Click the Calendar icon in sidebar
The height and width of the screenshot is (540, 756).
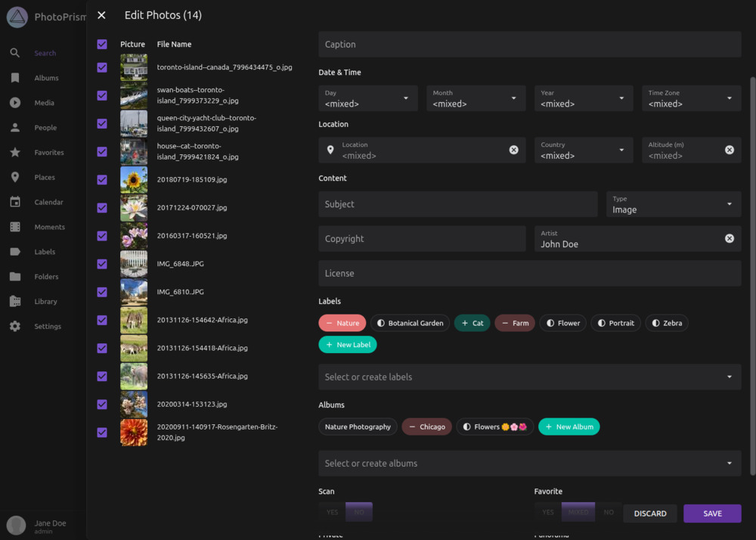click(15, 202)
